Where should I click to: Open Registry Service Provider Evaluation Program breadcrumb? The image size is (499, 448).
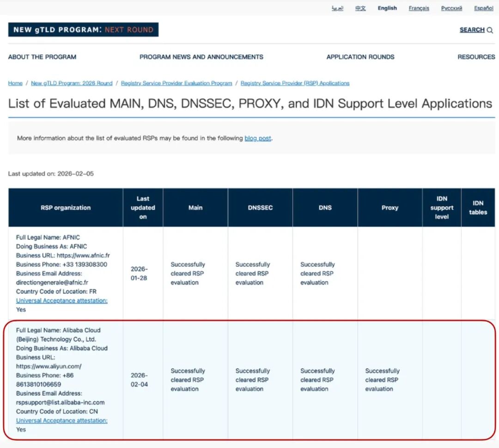tap(176, 83)
